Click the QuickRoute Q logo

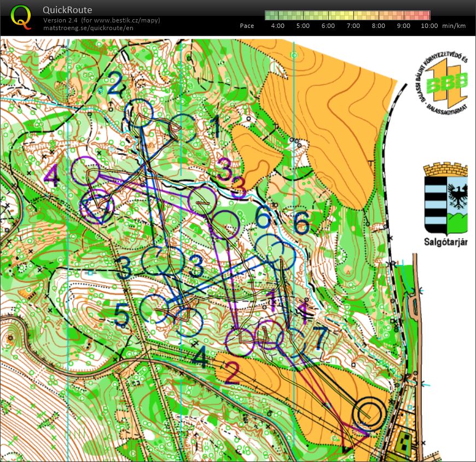21,16
